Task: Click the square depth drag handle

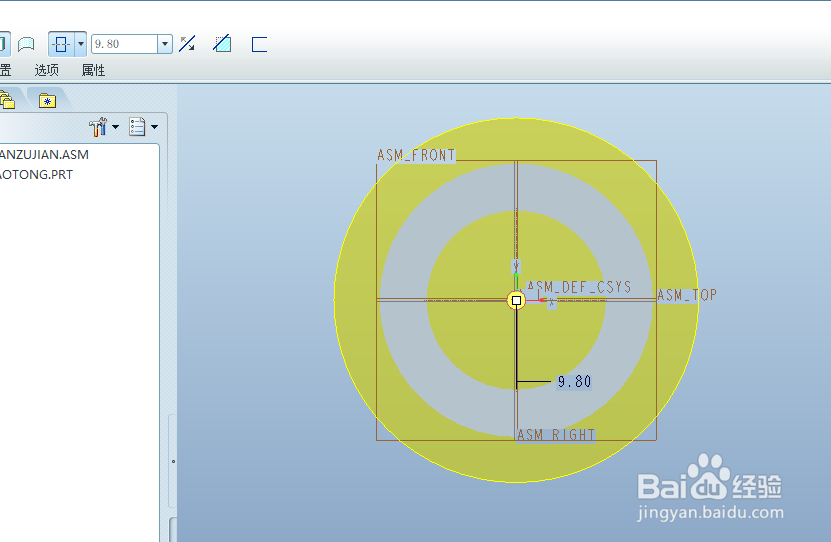Action: point(516,300)
